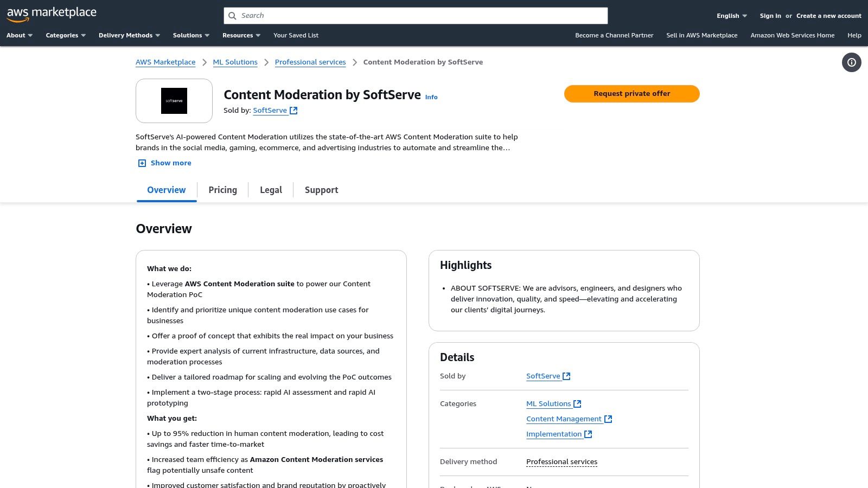Screen dimensions: 868x488
Task: Open the Help link
Action: [854, 35]
